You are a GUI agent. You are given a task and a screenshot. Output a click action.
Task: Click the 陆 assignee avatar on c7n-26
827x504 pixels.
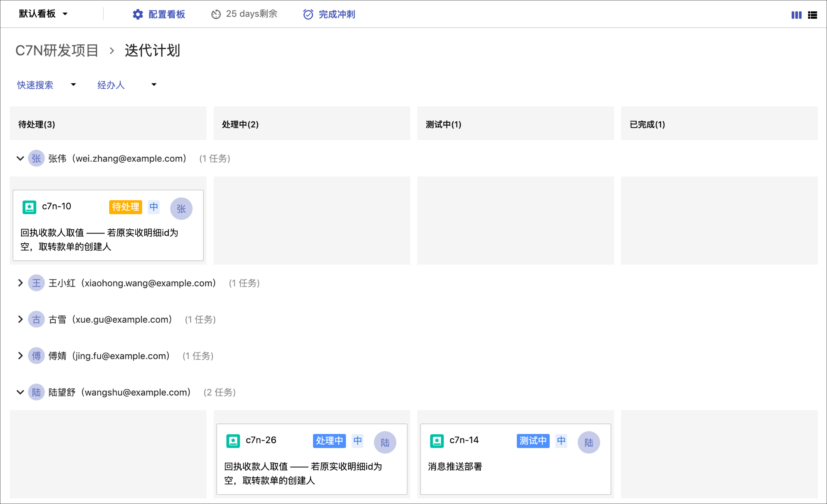pos(385,442)
